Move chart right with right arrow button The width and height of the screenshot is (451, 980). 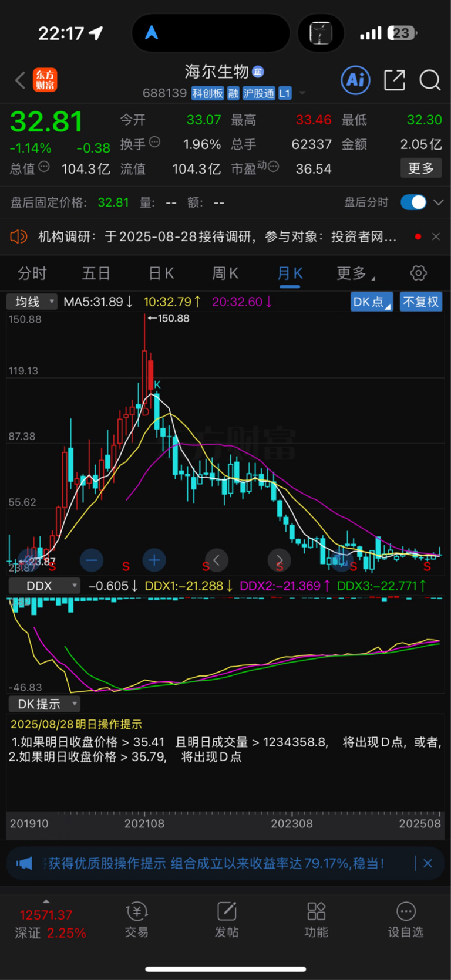point(279,560)
